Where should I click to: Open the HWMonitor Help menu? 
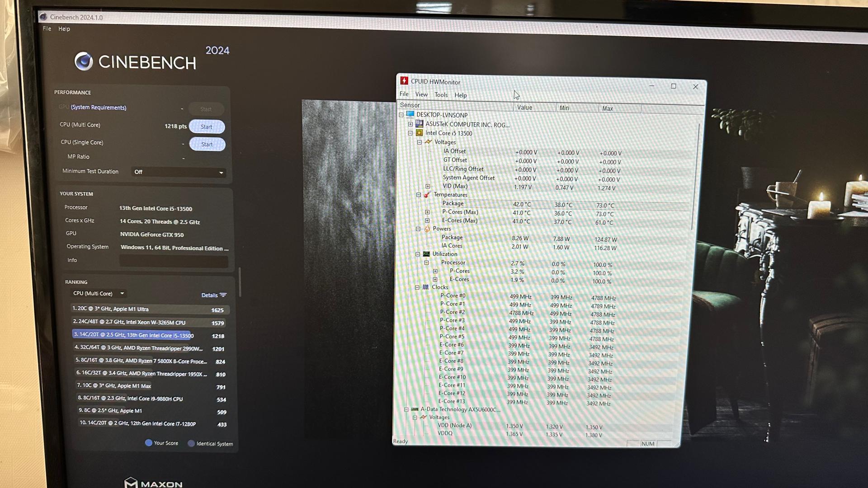[461, 95]
